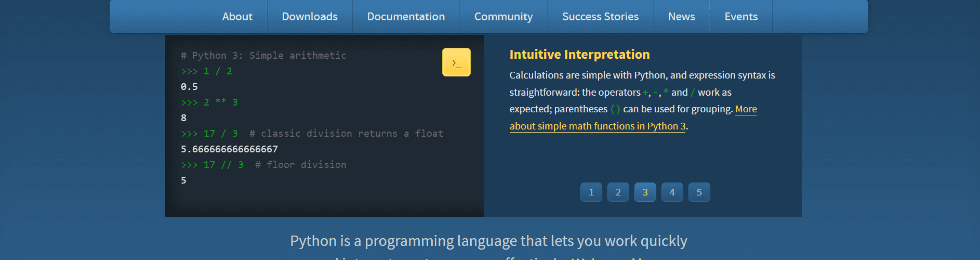Click the News menu item
980x260 pixels.
[x=681, y=17]
